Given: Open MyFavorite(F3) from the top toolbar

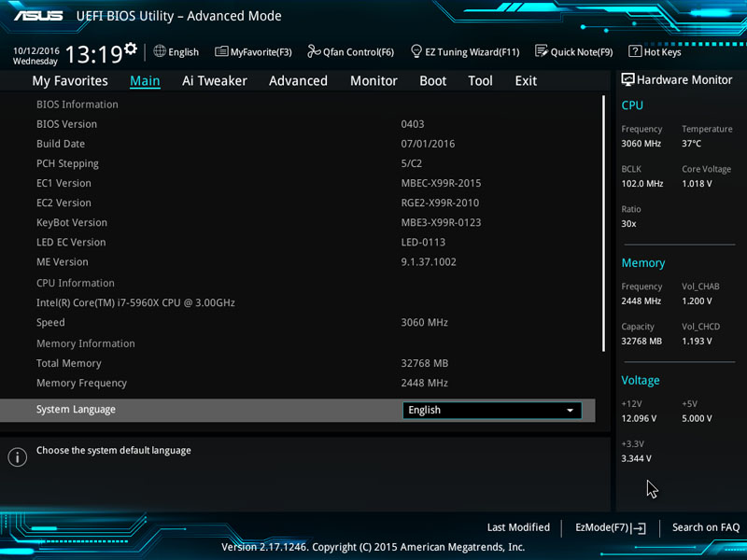Looking at the screenshot, I should coord(253,52).
